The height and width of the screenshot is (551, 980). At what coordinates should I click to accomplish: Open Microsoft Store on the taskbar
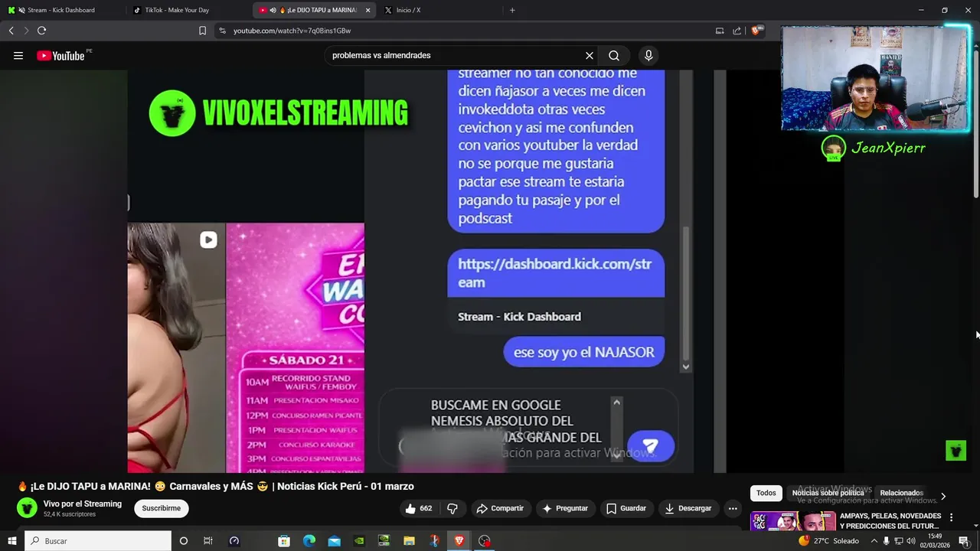[284, 541]
